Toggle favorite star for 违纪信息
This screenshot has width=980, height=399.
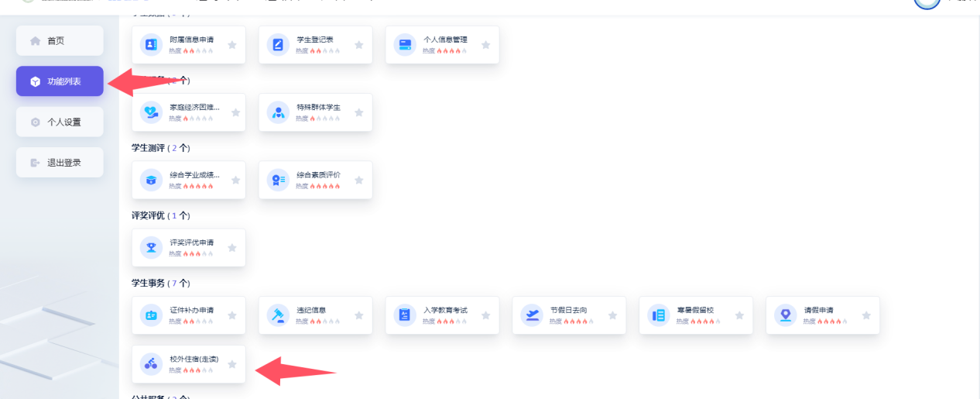click(358, 315)
